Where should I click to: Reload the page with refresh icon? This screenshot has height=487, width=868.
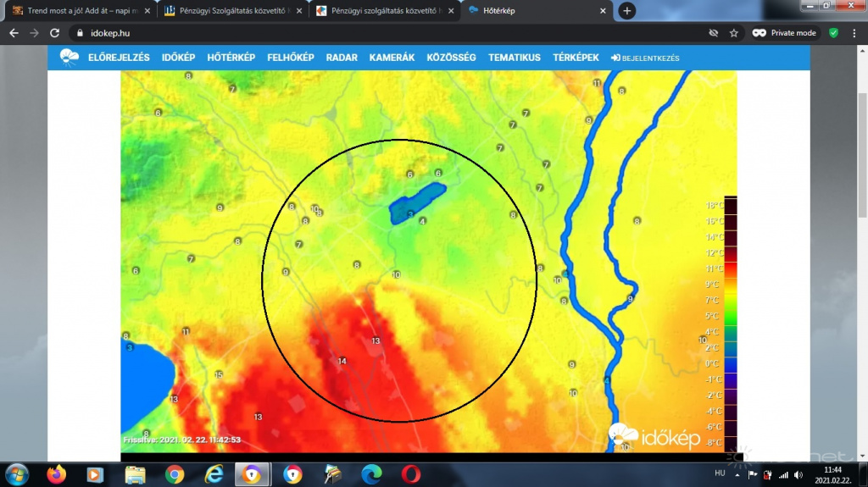[55, 33]
